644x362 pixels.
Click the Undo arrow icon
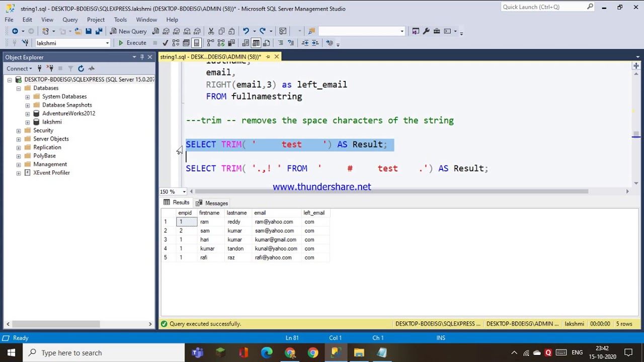point(246,31)
